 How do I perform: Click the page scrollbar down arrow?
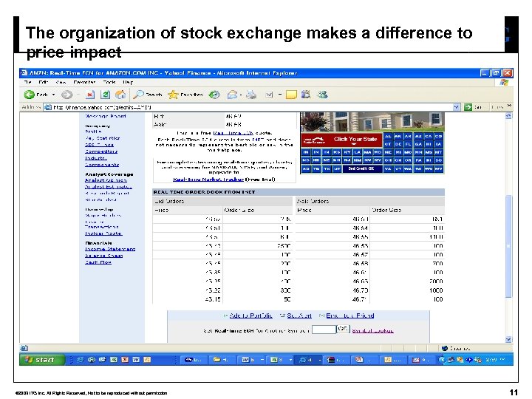pyautogui.click(x=508, y=339)
